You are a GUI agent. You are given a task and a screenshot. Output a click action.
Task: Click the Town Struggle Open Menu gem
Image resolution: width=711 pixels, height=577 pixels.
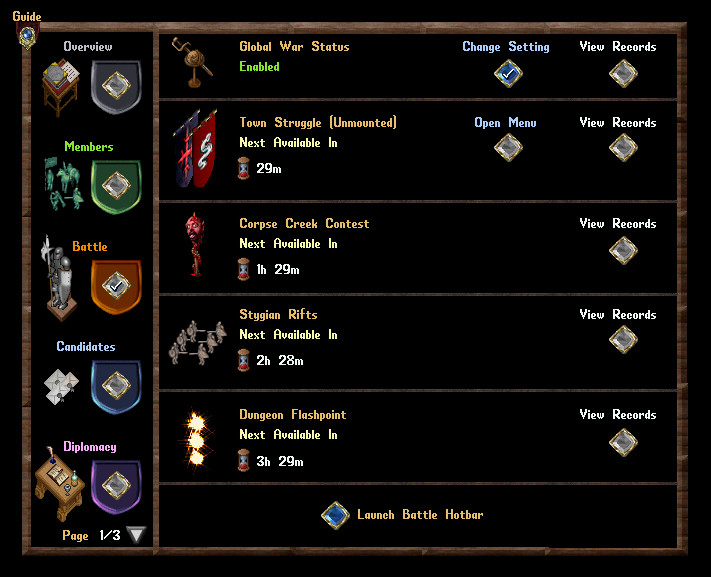click(508, 147)
